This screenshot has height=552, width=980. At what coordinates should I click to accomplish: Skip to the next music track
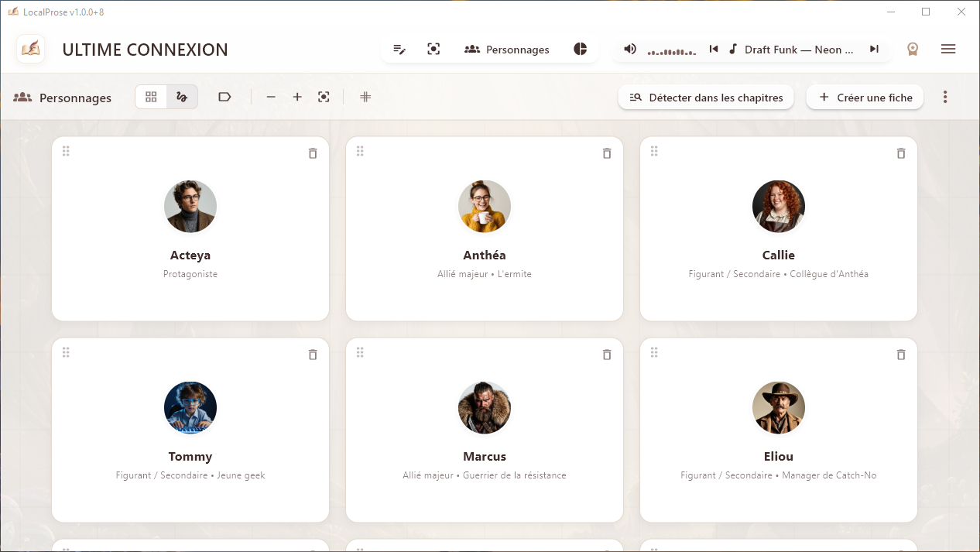click(874, 50)
